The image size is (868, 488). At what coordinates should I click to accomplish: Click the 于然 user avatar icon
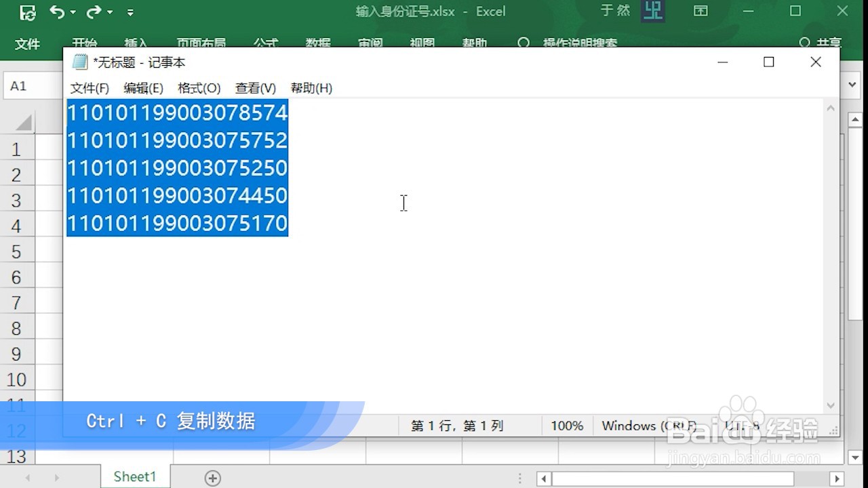coord(652,12)
